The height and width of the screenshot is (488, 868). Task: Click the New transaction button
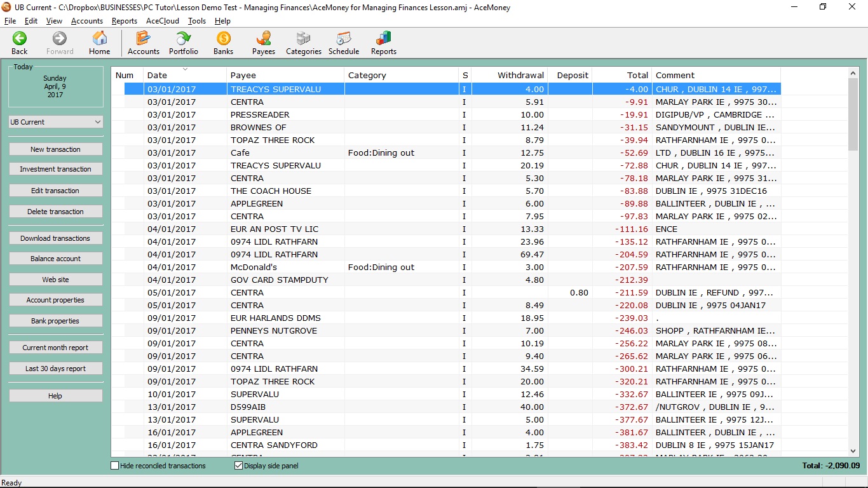[x=56, y=149]
